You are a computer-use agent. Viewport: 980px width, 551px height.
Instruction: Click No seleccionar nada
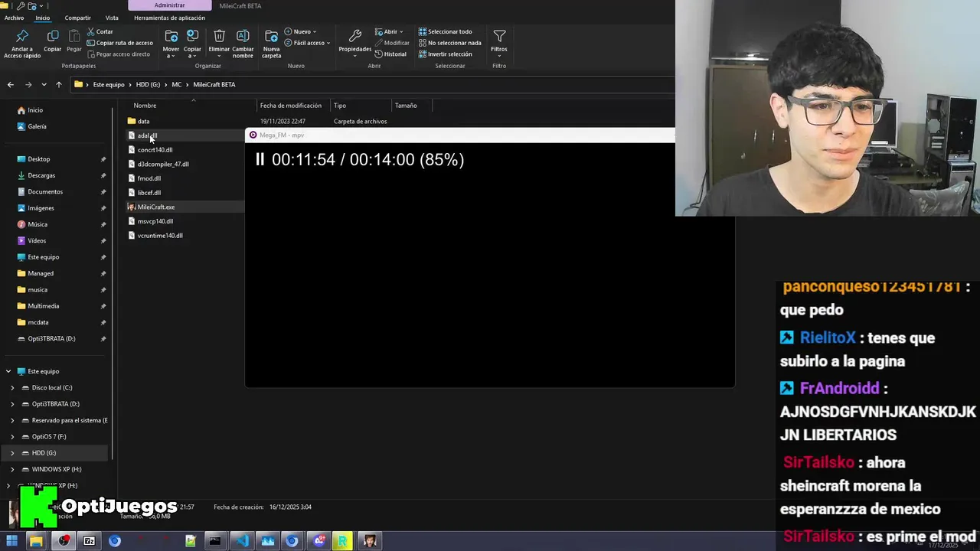click(x=449, y=43)
